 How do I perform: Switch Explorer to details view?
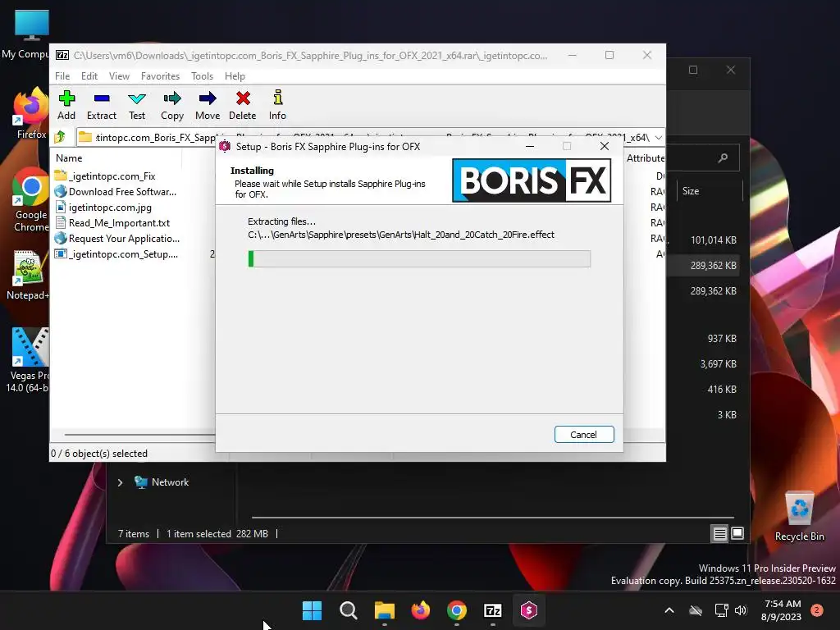(719, 533)
